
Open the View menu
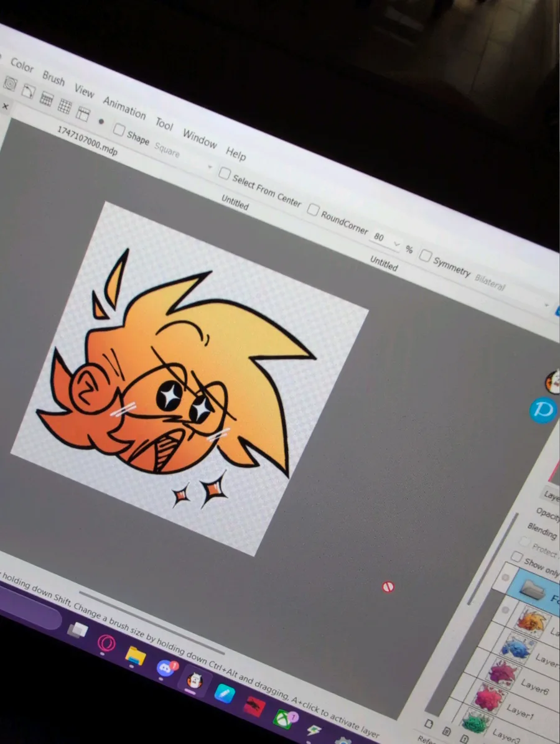click(84, 90)
